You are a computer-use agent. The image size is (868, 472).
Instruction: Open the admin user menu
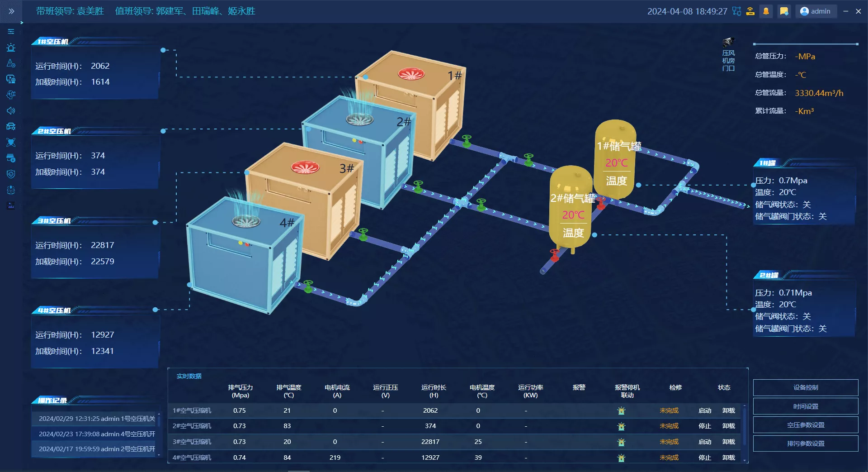(x=816, y=11)
